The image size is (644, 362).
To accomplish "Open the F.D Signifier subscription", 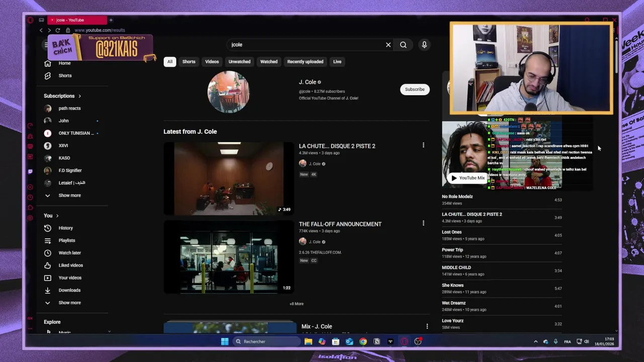I will (x=70, y=170).
